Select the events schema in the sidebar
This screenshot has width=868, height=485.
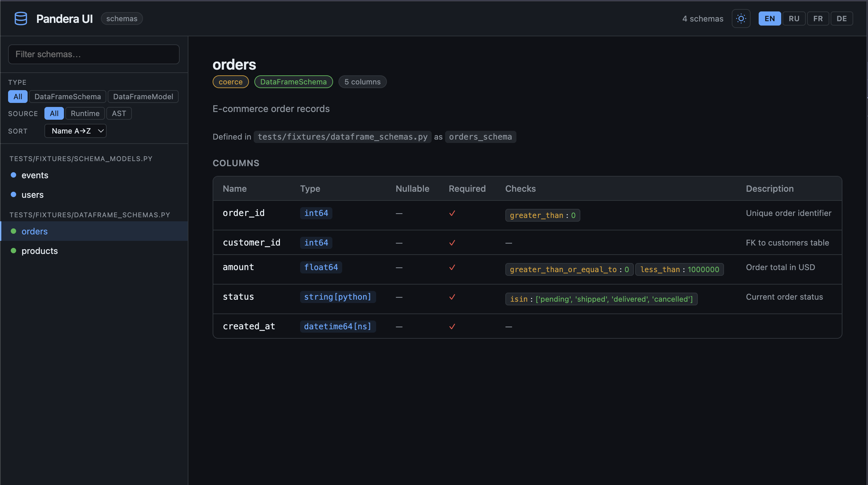pyautogui.click(x=35, y=175)
